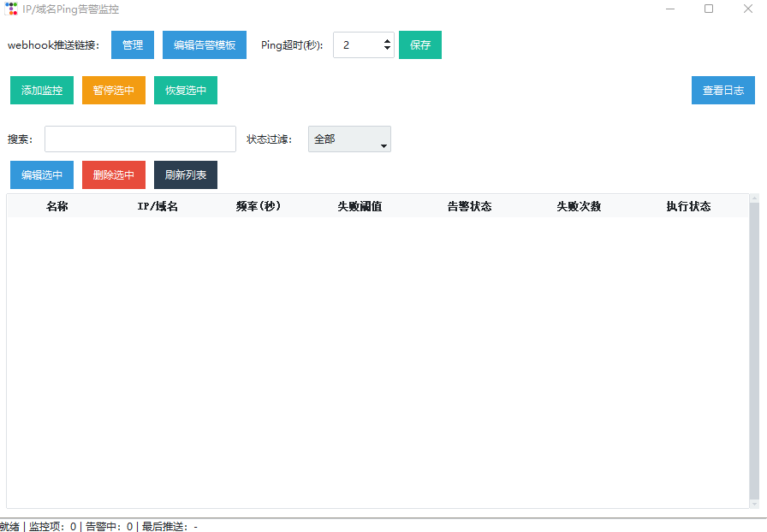Refresh the list with 刷新列表
The image size is (767, 532).
pos(186,175)
